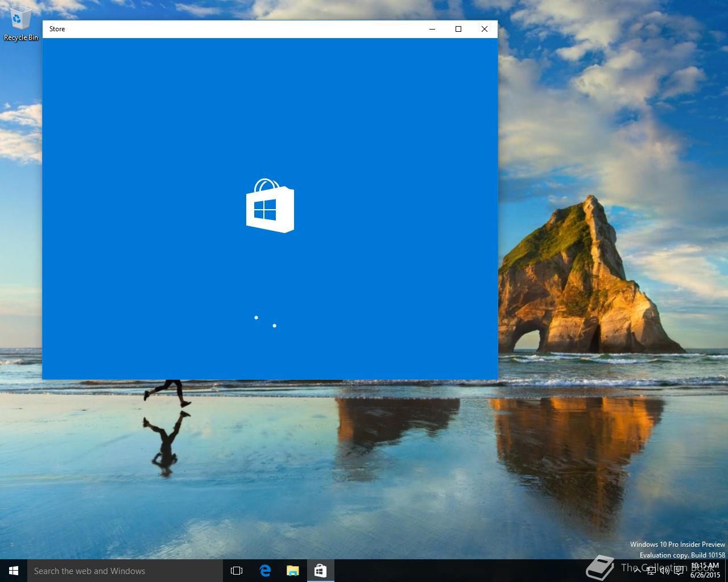This screenshot has height=582, width=728.
Task: Open the Windows Start menu
Action: [x=14, y=571]
